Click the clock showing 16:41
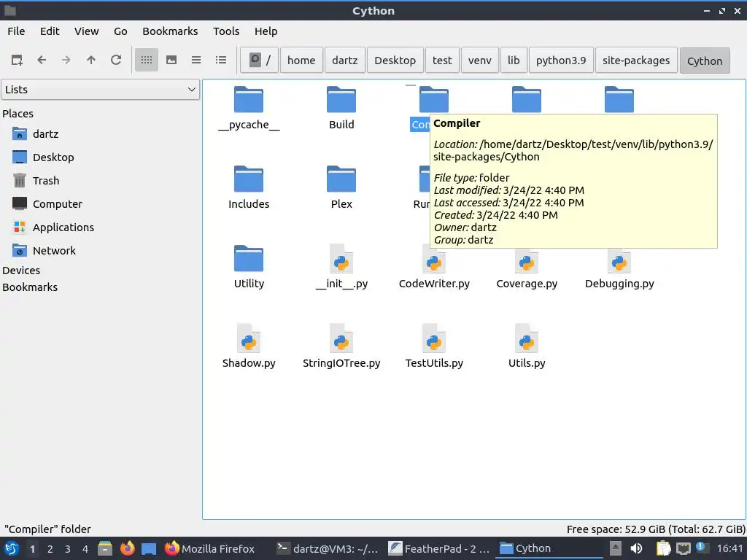Screen dimensions: 747x560 tap(729, 548)
